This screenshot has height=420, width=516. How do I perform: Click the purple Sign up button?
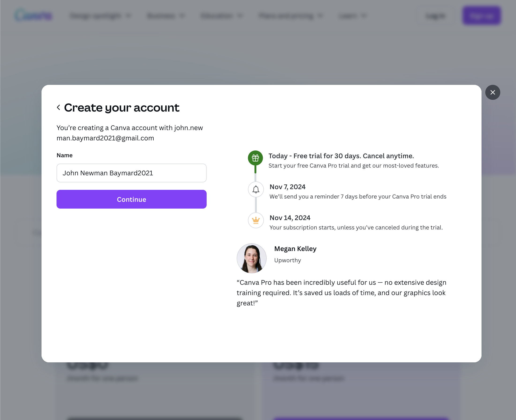(481, 15)
